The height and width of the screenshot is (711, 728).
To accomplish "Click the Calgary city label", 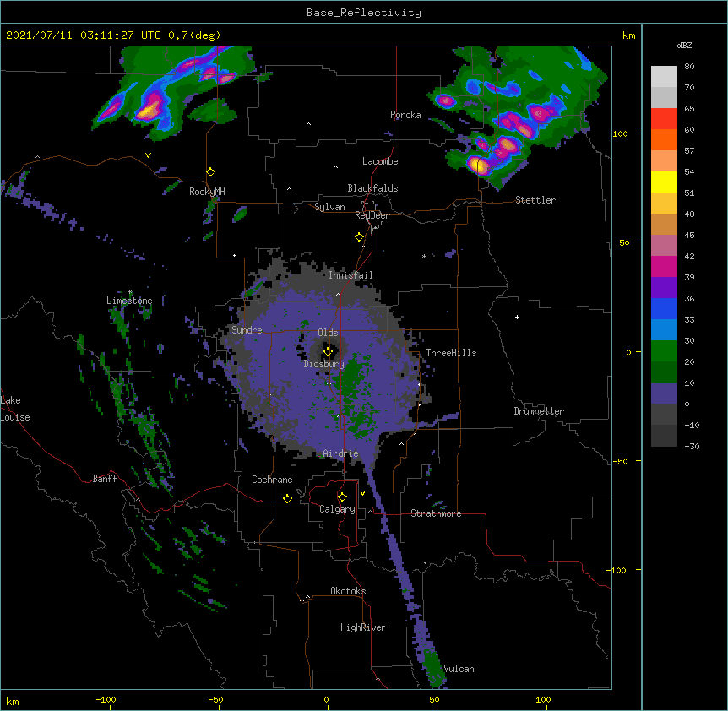I will tap(337, 509).
